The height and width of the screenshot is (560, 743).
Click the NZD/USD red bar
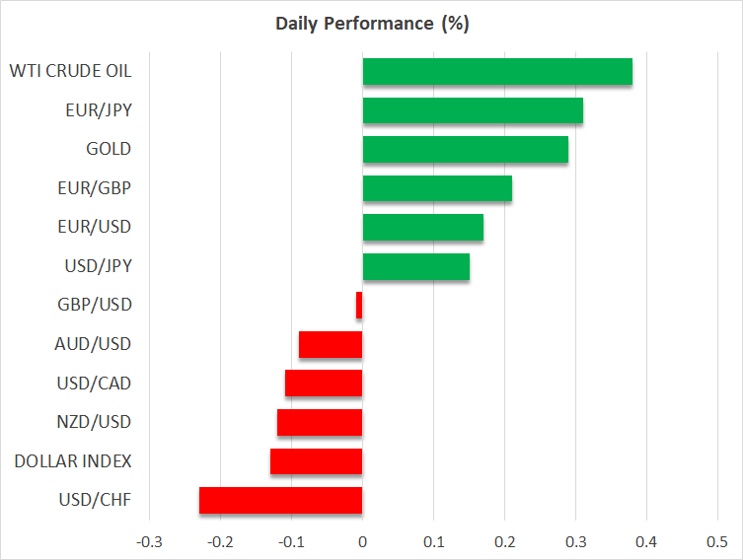pos(320,422)
